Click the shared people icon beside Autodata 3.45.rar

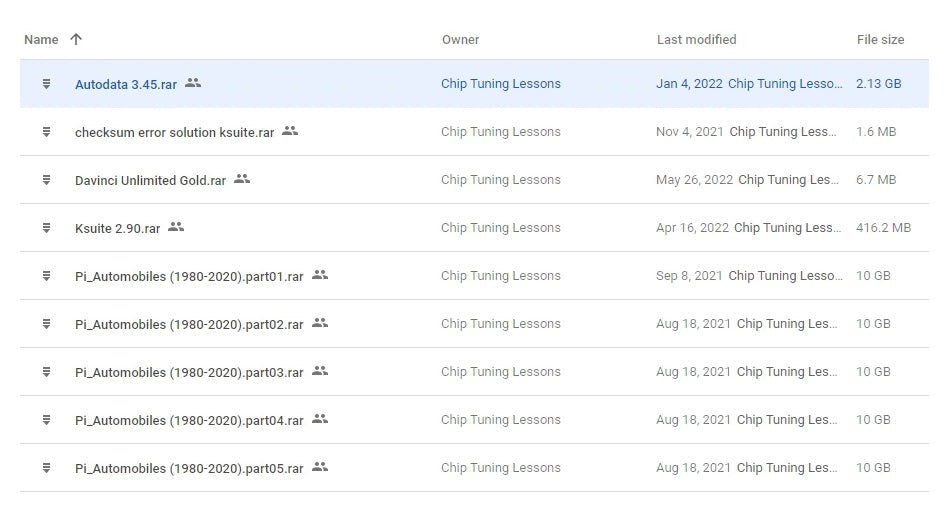coord(193,83)
